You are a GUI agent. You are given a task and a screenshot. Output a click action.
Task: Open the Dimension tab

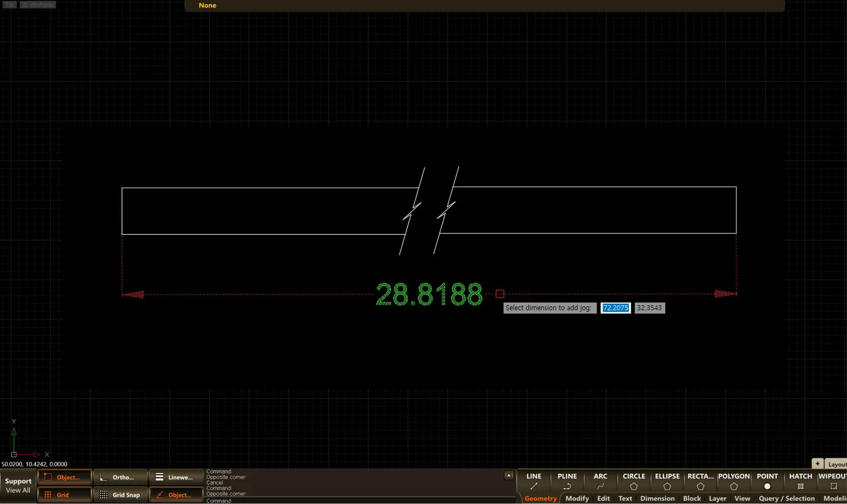pos(657,498)
